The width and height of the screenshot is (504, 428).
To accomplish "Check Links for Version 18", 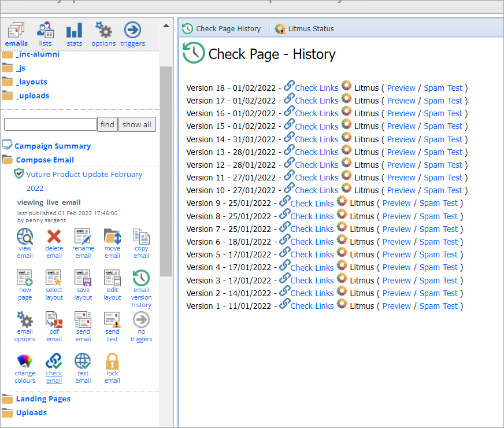I will tap(317, 88).
